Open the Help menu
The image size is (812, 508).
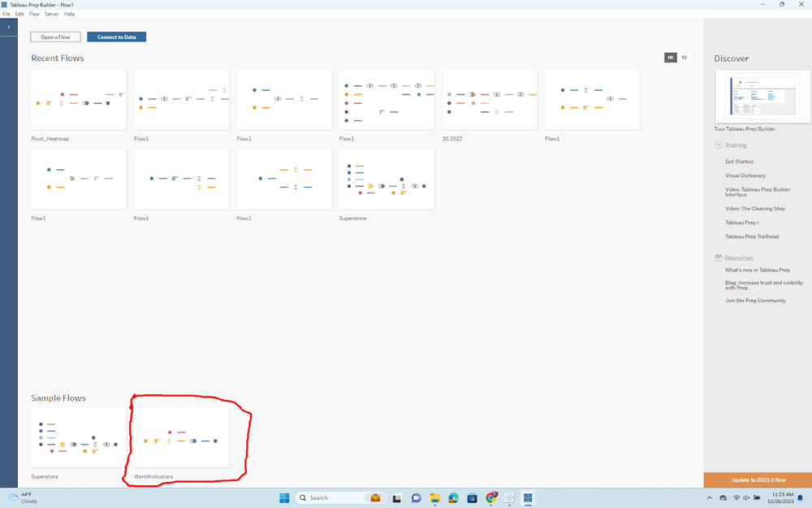coord(69,14)
